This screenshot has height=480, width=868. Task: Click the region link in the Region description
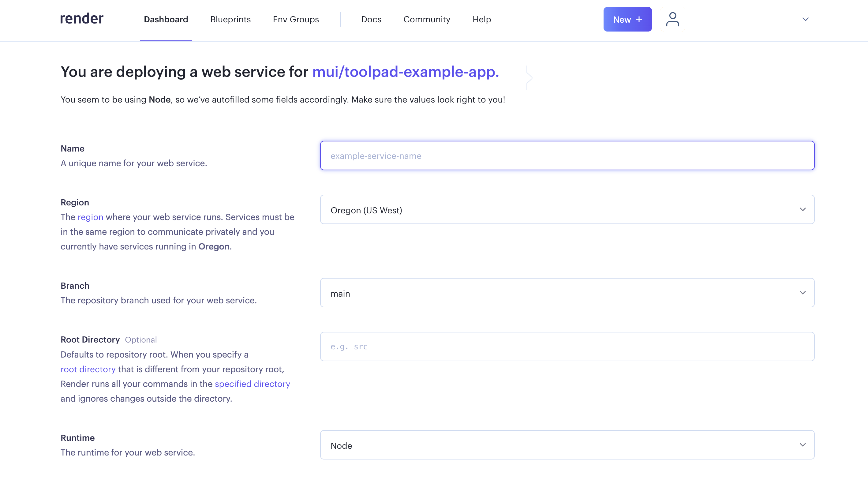coord(90,217)
